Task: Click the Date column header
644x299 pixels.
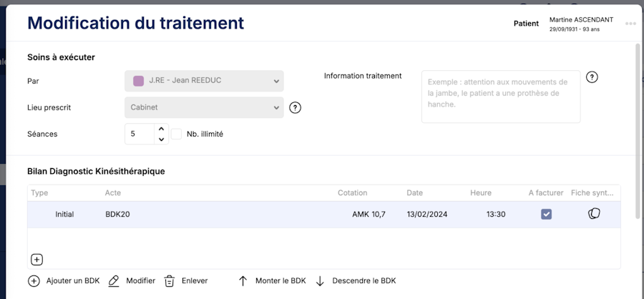Action: click(x=415, y=193)
